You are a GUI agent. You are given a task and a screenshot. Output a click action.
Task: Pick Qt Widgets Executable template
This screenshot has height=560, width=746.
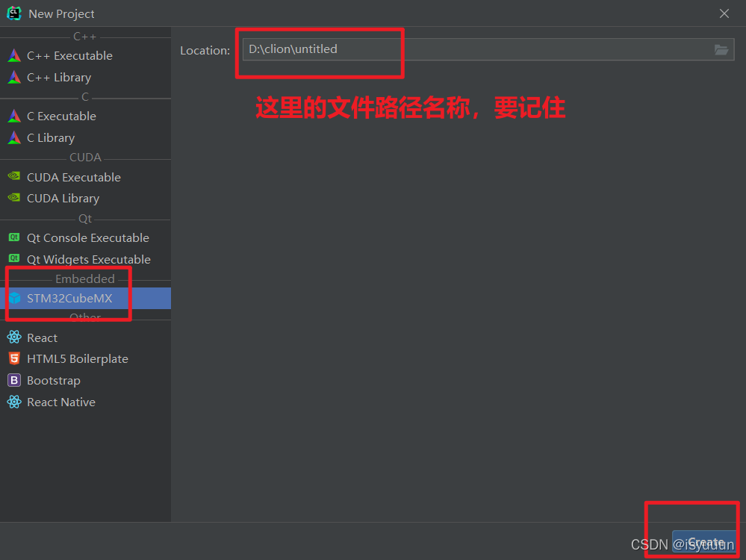[86, 259]
